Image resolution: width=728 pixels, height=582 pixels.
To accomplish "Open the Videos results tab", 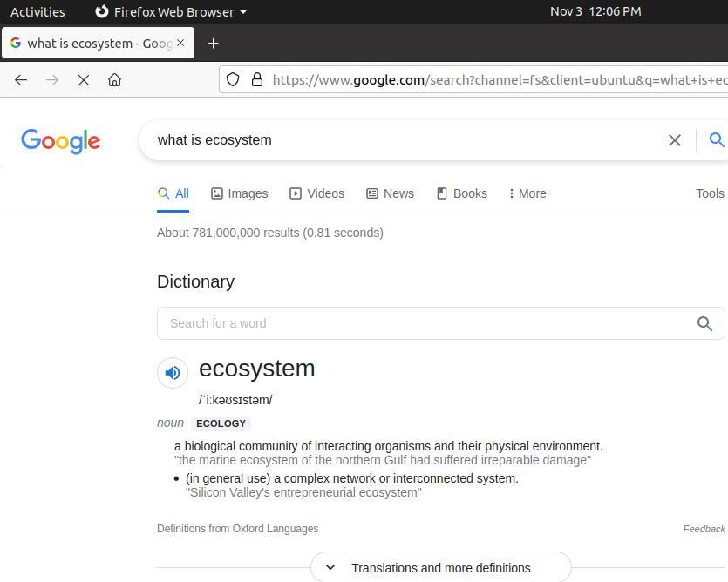I will (317, 193).
